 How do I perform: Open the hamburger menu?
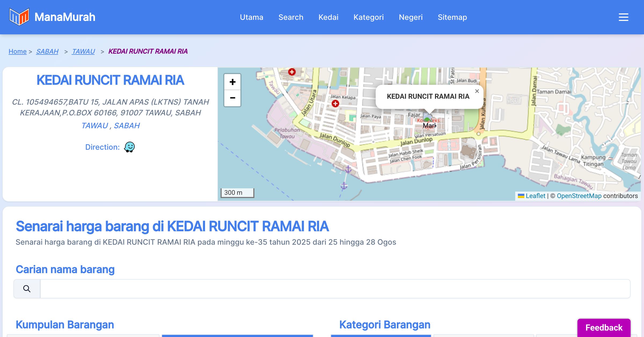[623, 17]
